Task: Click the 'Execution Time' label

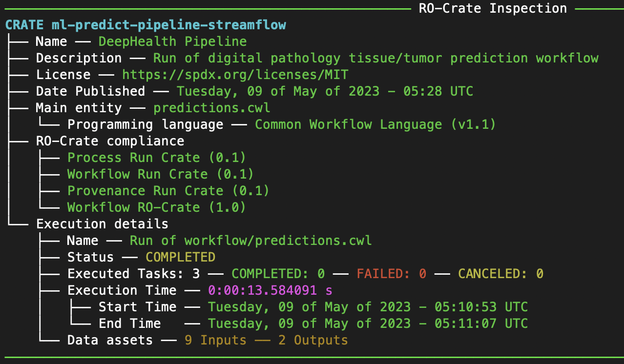Action: tap(122, 290)
